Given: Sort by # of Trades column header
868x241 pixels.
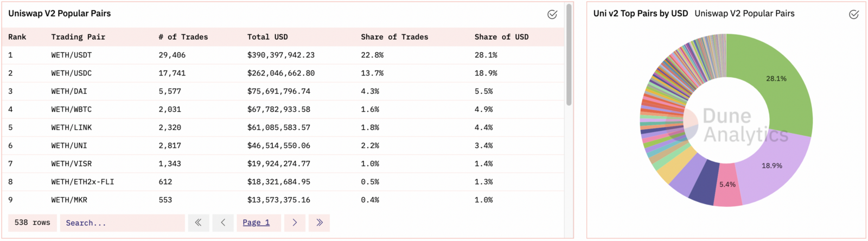Looking at the screenshot, I should click(183, 37).
